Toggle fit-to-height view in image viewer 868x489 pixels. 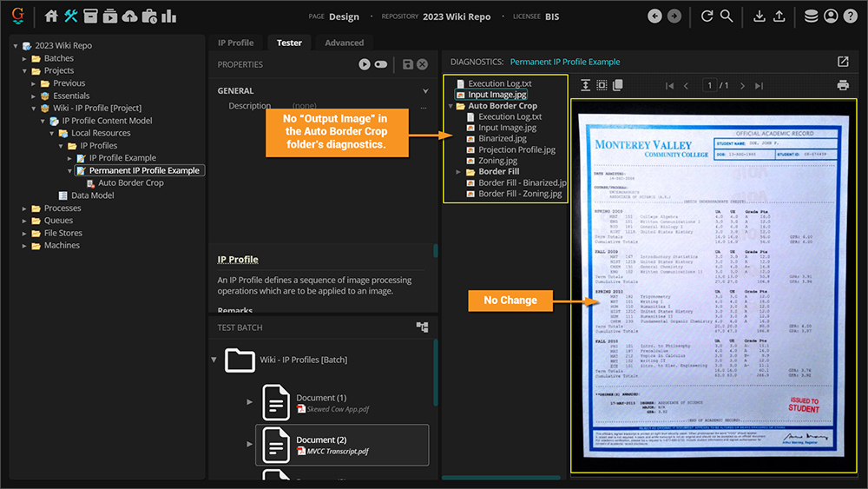pos(586,85)
